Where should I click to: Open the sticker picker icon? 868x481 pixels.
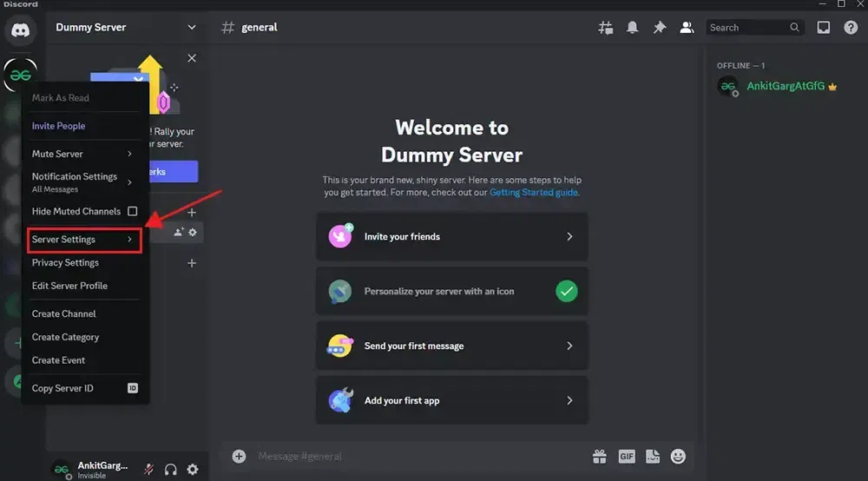pyautogui.click(x=653, y=456)
